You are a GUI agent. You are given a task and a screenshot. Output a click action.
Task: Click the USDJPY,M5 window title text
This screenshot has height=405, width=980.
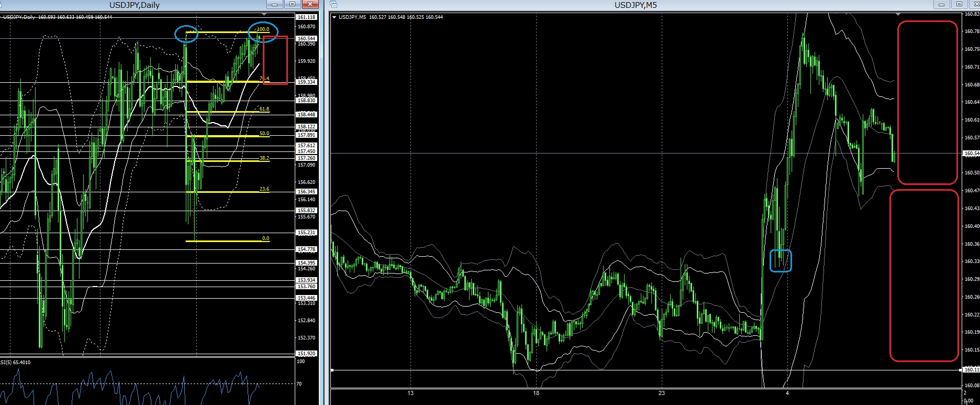(635, 5)
